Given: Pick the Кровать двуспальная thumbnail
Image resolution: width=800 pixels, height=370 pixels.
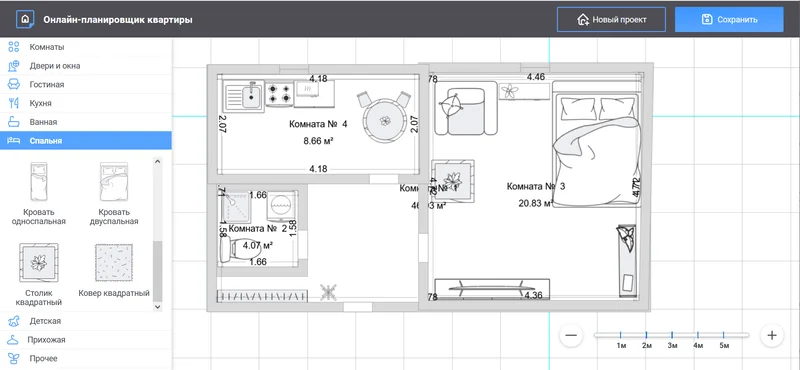Looking at the screenshot, I should [114, 182].
